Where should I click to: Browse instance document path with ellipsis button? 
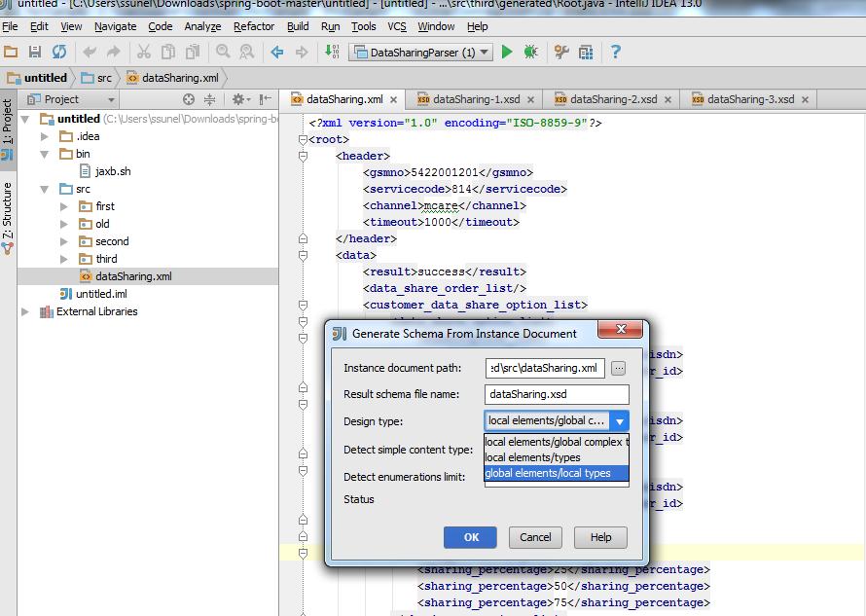617,368
